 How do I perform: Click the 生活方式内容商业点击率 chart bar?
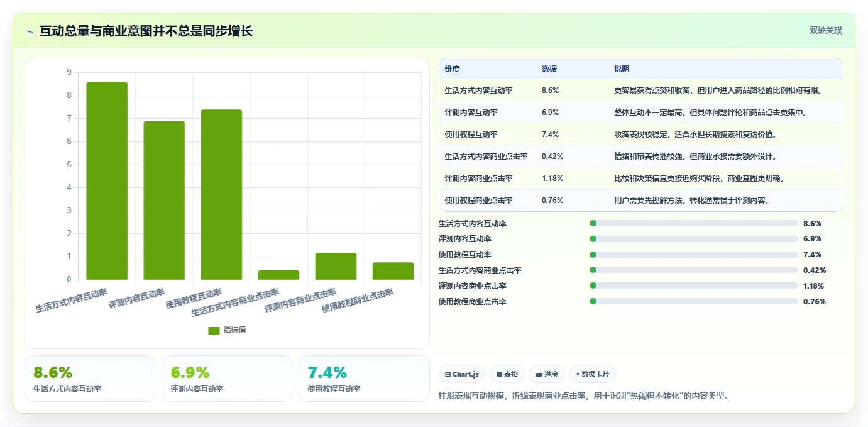(278, 275)
